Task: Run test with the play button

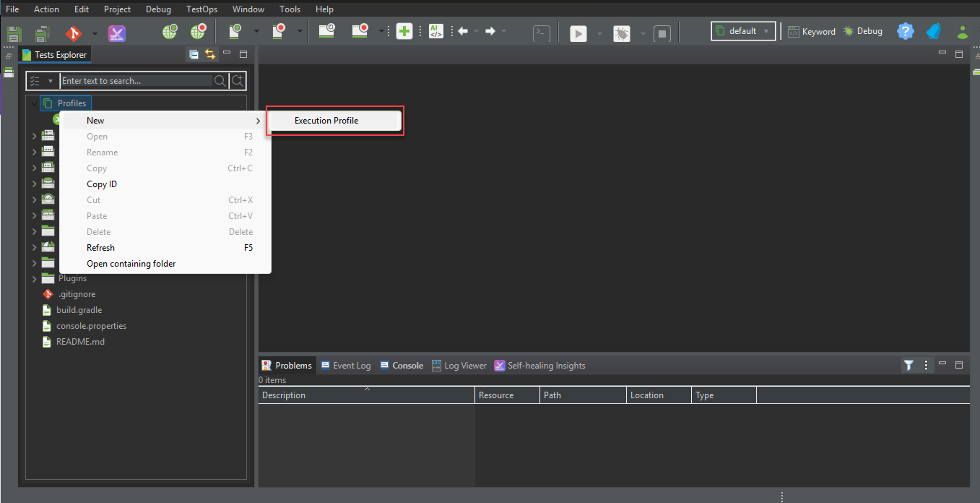Action: pos(578,33)
